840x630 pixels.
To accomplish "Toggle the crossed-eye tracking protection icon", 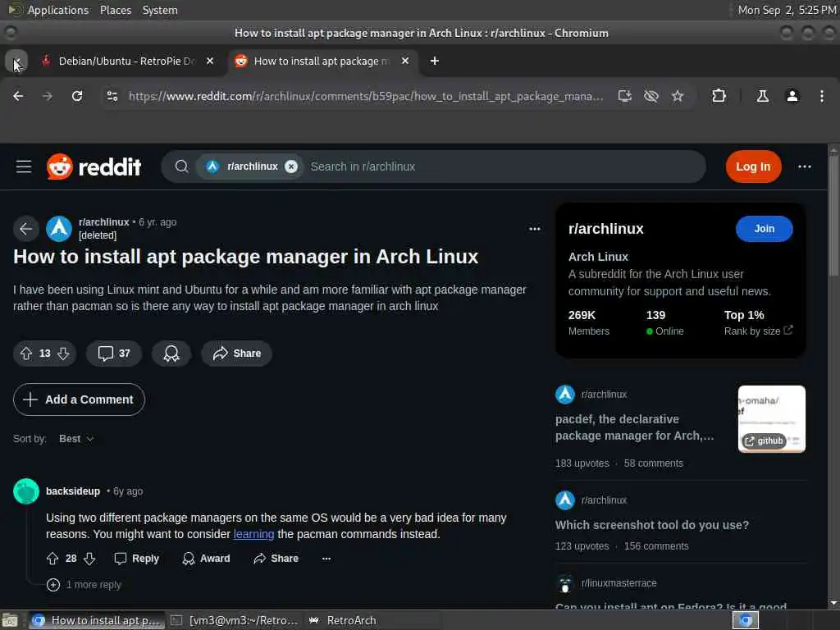I will [x=651, y=96].
